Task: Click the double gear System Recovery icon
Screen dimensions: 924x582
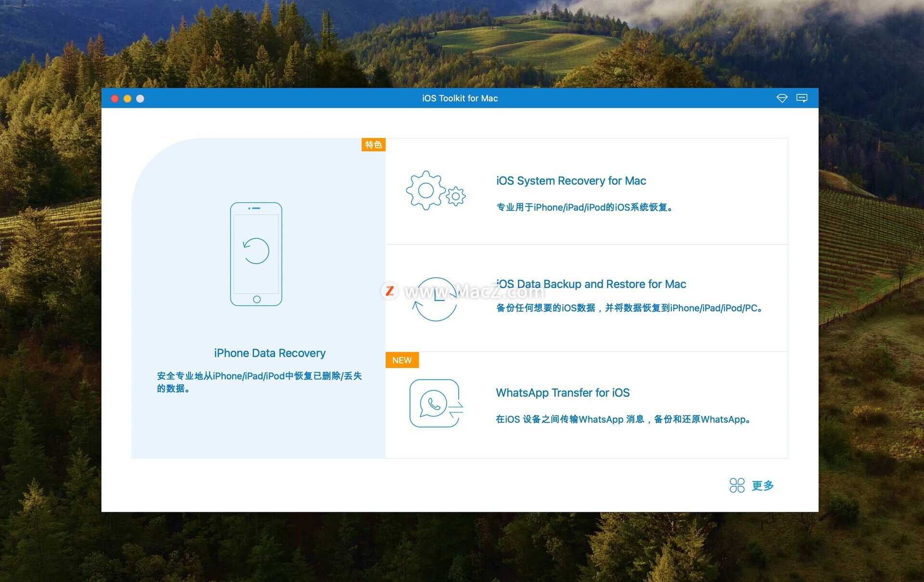Action: click(436, 190)
